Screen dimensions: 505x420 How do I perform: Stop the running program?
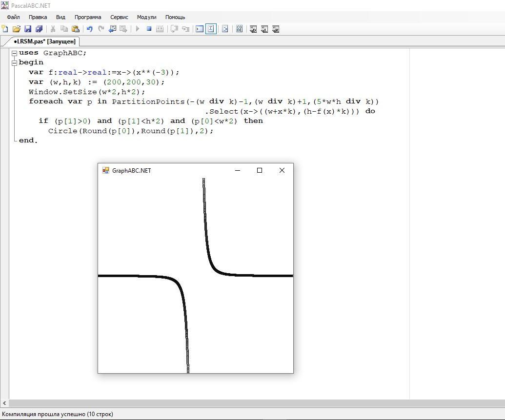pyautogui.click(x=149, y=29)
